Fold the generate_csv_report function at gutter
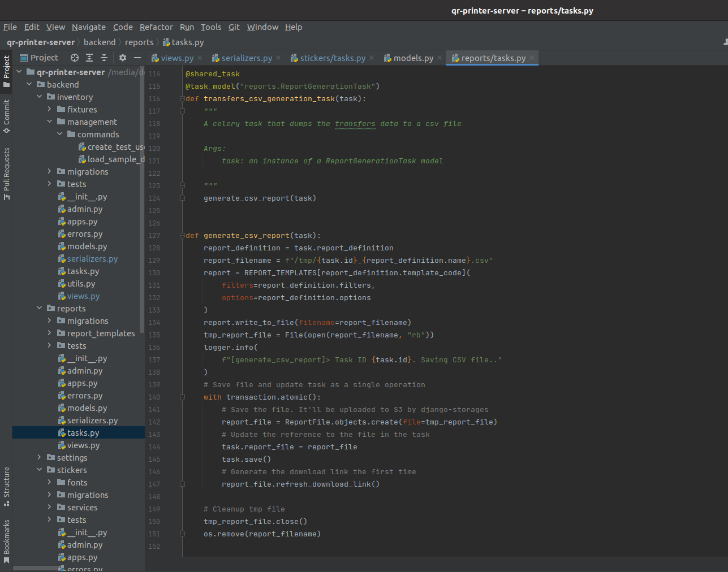 (182, 236)
